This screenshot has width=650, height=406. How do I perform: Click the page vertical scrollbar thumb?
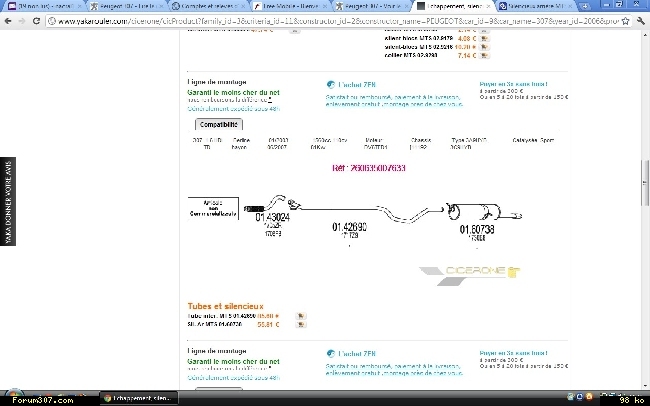click(x=645, y=182)
